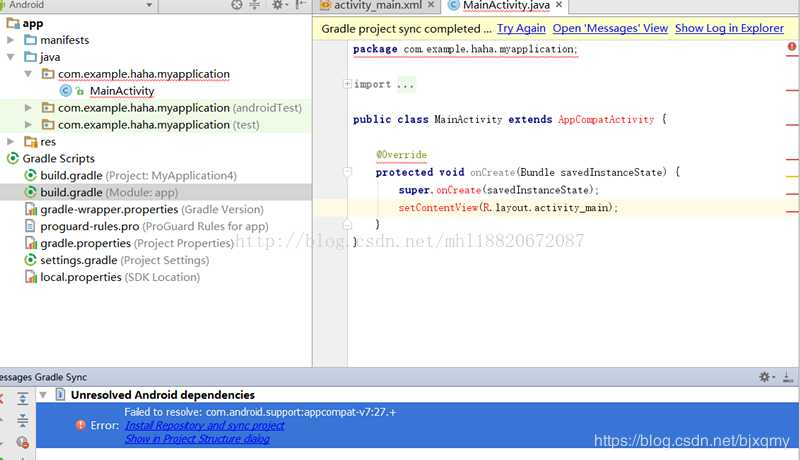Viewport: 800px width, 460px height.
Task: Click expand all icon in Messages panel
Action: [22, 398]
